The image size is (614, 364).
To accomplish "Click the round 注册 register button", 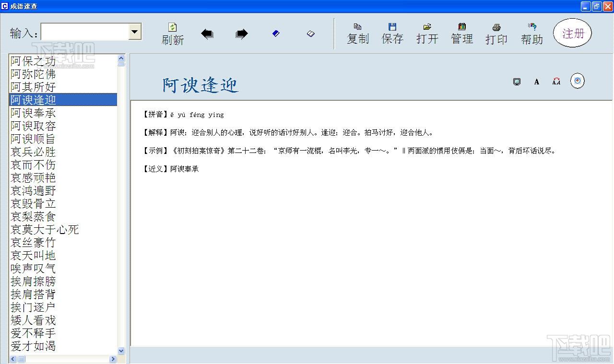I will [x=573, y=33].
